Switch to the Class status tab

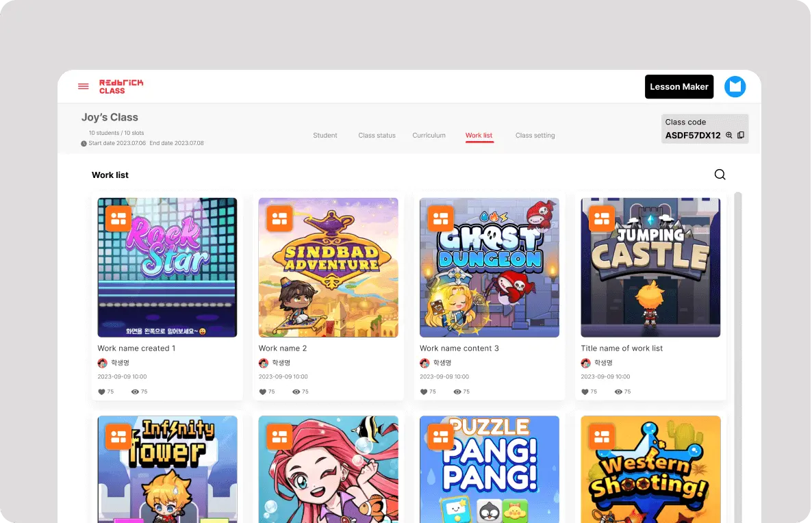pyautogui.click(x=377, y=135)
